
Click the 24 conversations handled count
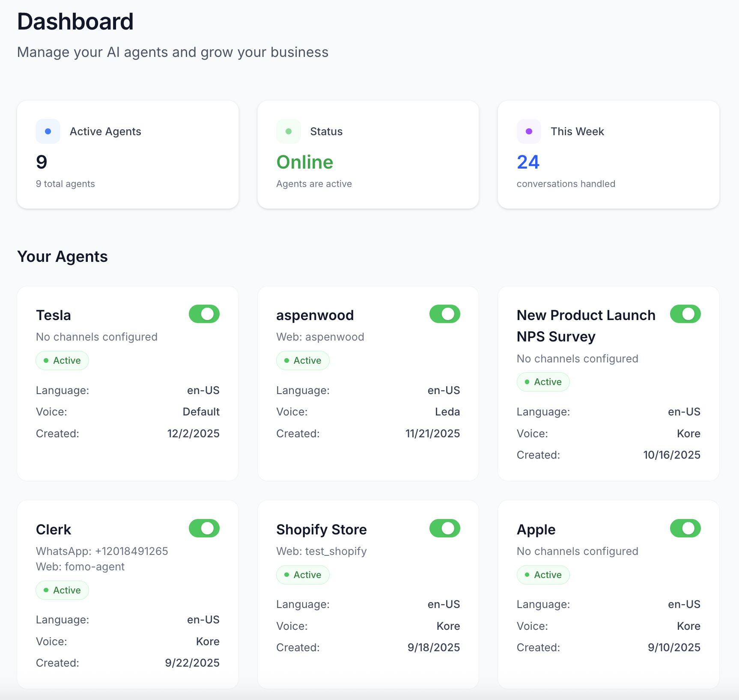click(x=528, y=162)
